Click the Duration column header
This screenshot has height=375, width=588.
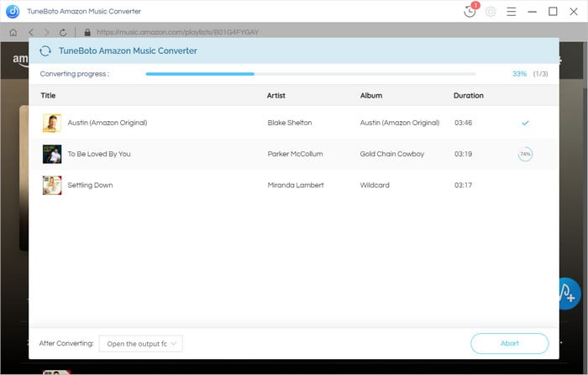click(469, 95)
